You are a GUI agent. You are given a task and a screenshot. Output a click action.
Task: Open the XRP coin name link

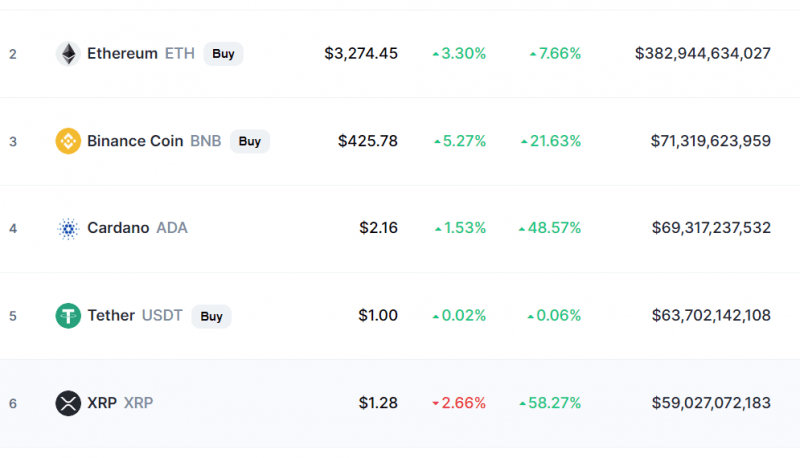pos(102,403)
